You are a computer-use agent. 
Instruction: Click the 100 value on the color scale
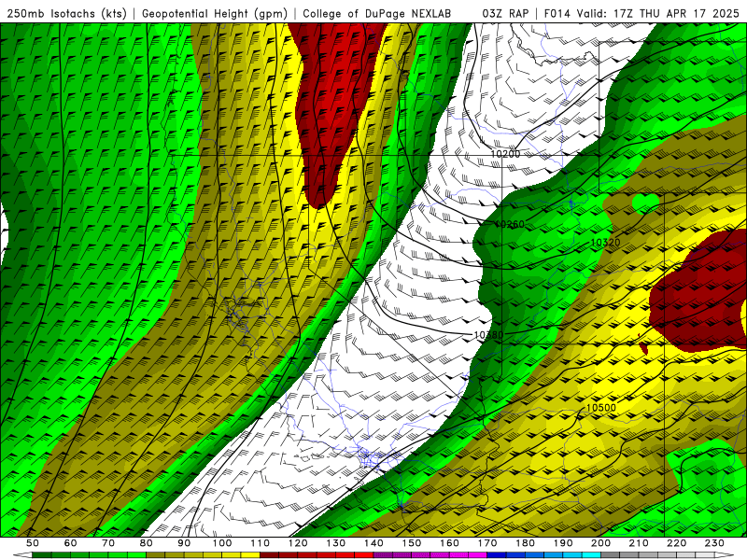222,543
